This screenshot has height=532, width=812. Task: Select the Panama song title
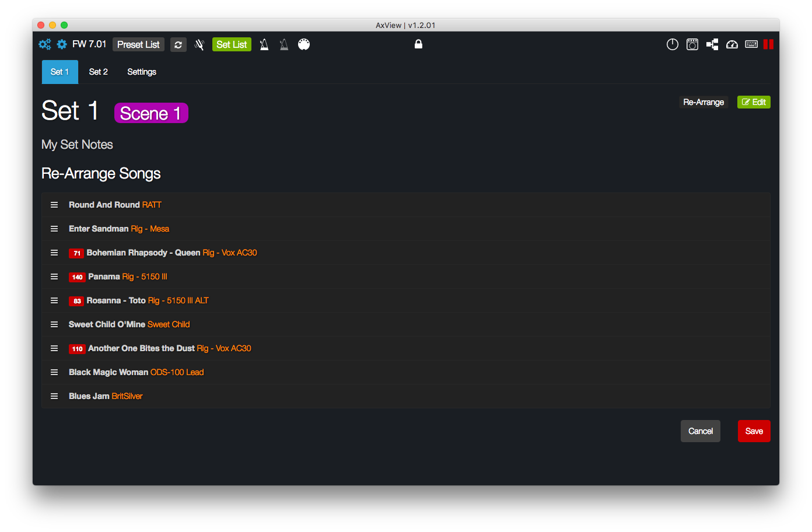[104, 276]
